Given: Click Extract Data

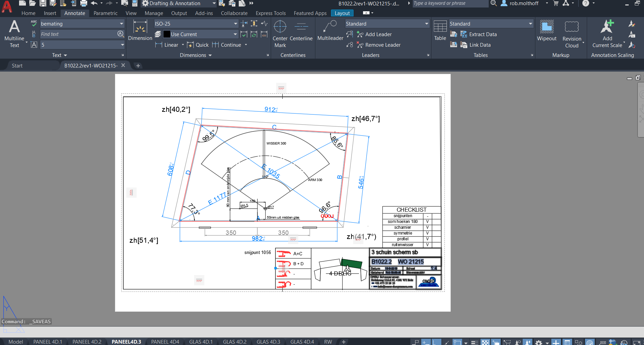Looking at the screenshot, I should [x=478, y=34].
